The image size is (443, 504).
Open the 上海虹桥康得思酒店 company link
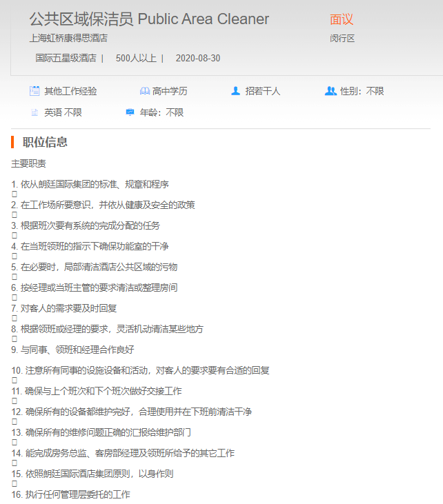[68, 39]
